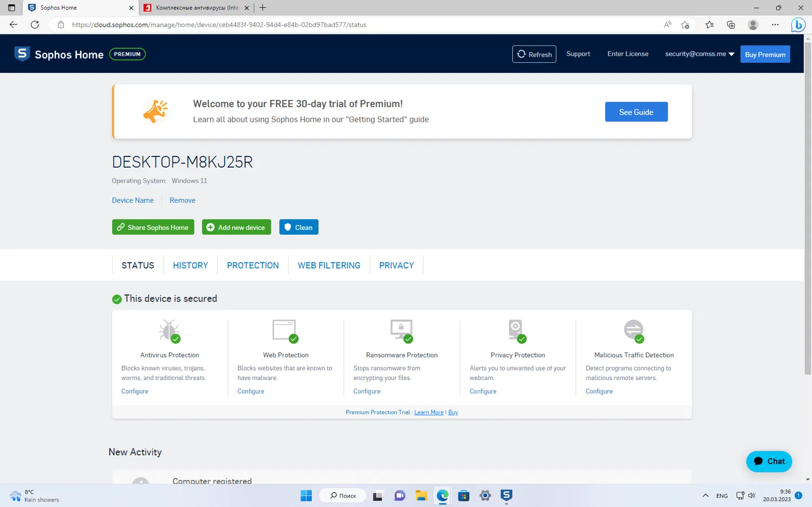Viewport: 812px width, 507px height.
Task: Configure Web Protection settings
Action: click(x=251, y=391)
